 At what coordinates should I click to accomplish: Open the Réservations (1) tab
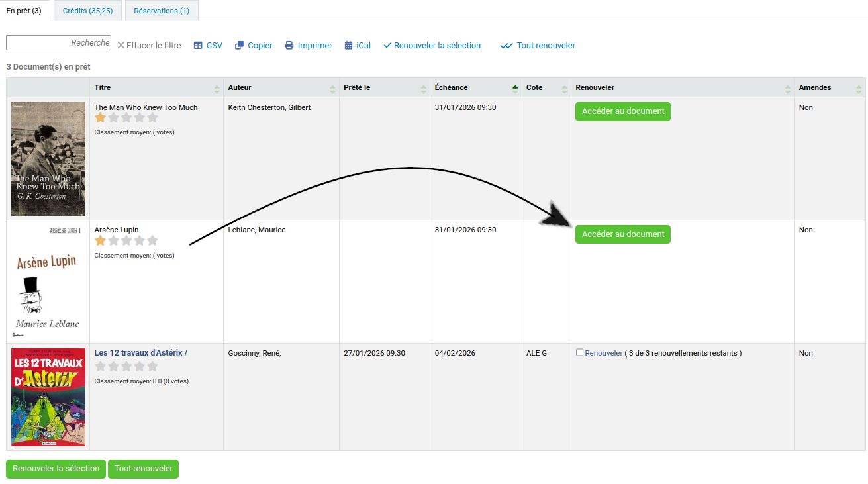162,11
